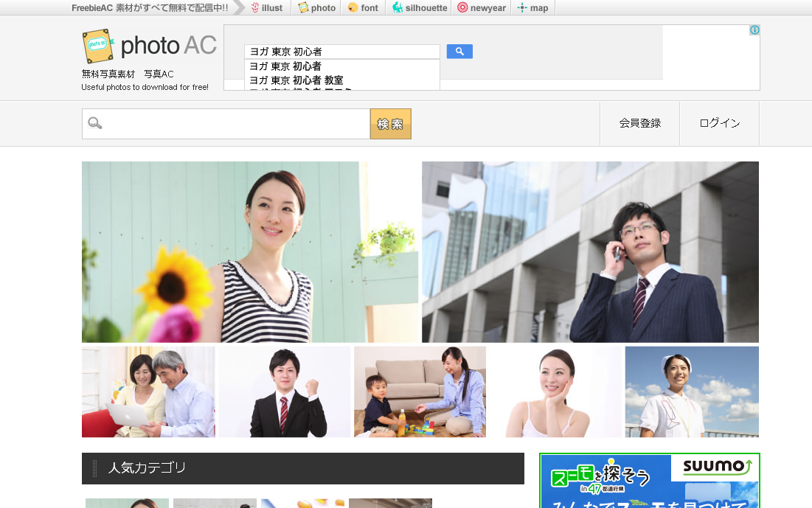This screenshot has width=812, height=508.
Task: Click the SUUMO advertisement banner
Action: [649, 481]
